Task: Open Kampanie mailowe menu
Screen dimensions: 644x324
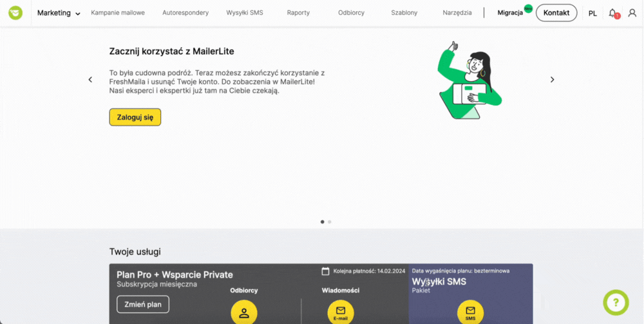Action: pyautogui.click(x=118, y=13)
